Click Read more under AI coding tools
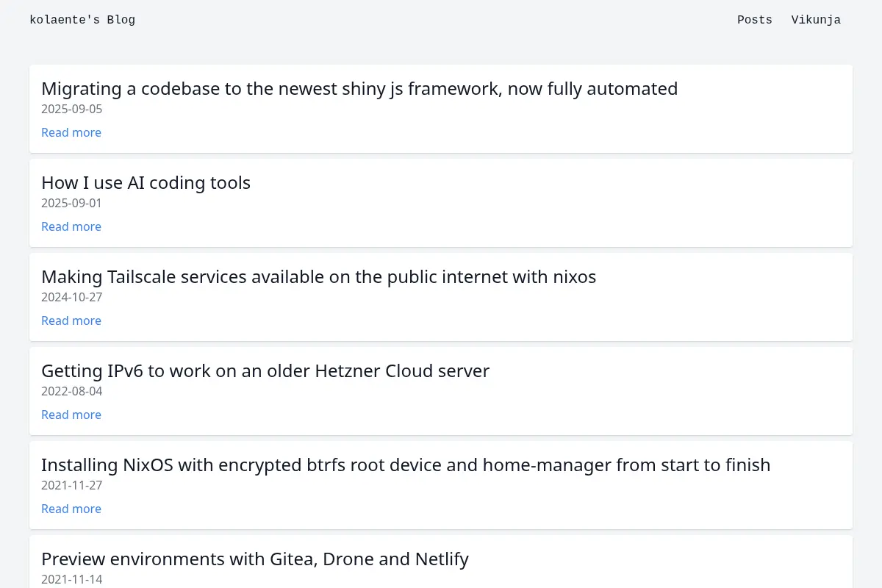The image size is (882, 588). pos(71,226)
